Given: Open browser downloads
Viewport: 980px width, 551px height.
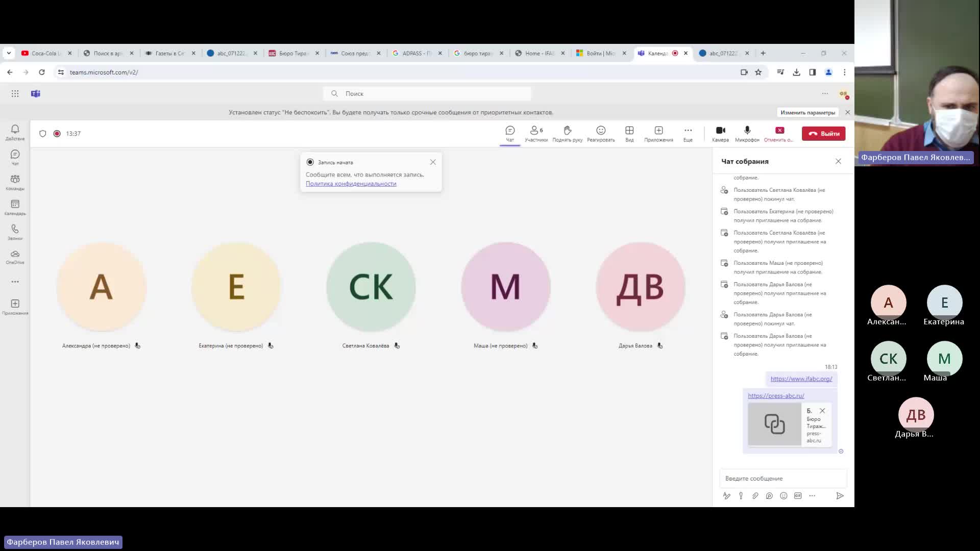Looking at the screenshot, I should point(796,72).
